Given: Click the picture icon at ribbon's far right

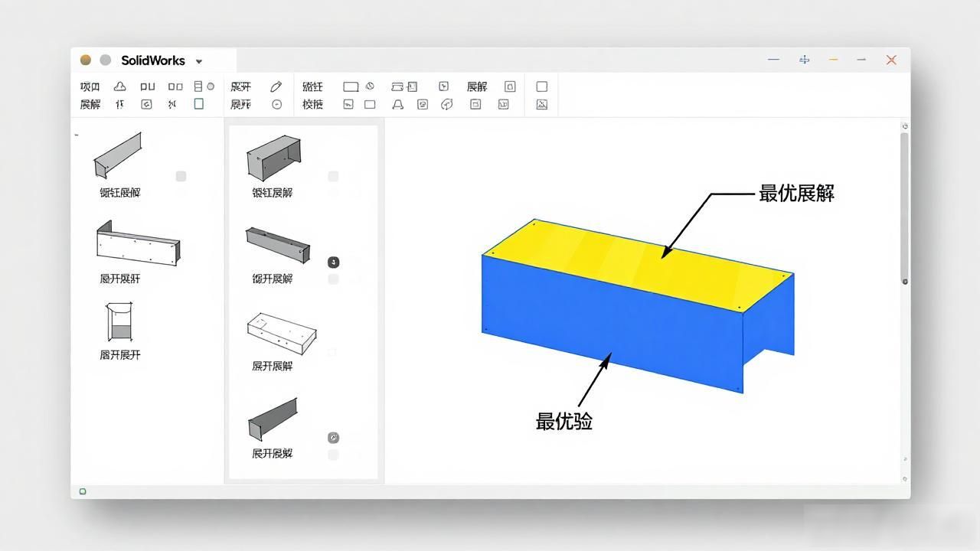Looking at the screenshot, I should coord(542,104).
